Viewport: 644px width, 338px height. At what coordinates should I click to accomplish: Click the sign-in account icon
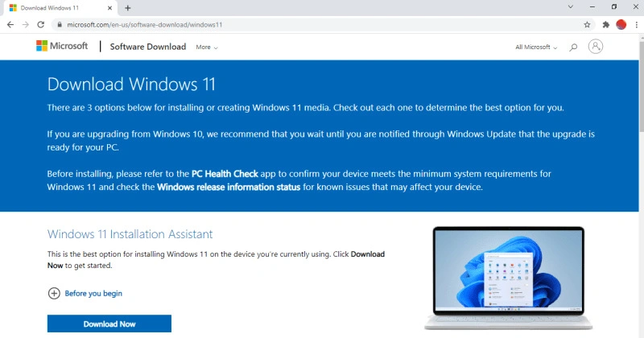click(595, 47)
